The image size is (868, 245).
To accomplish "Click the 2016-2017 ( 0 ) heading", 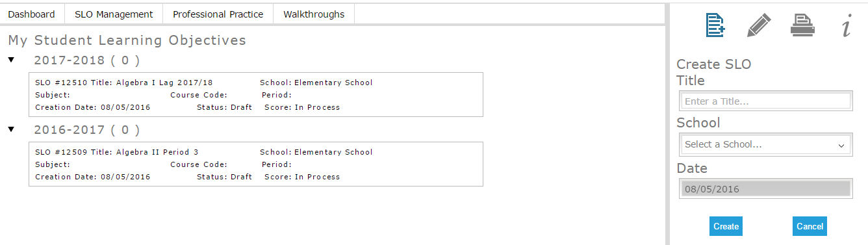I will 86,130.
